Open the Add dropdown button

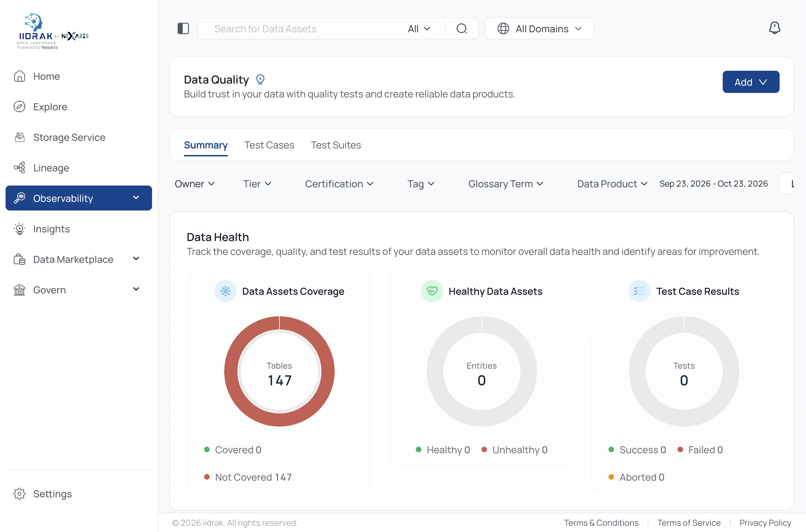[751, 82]
